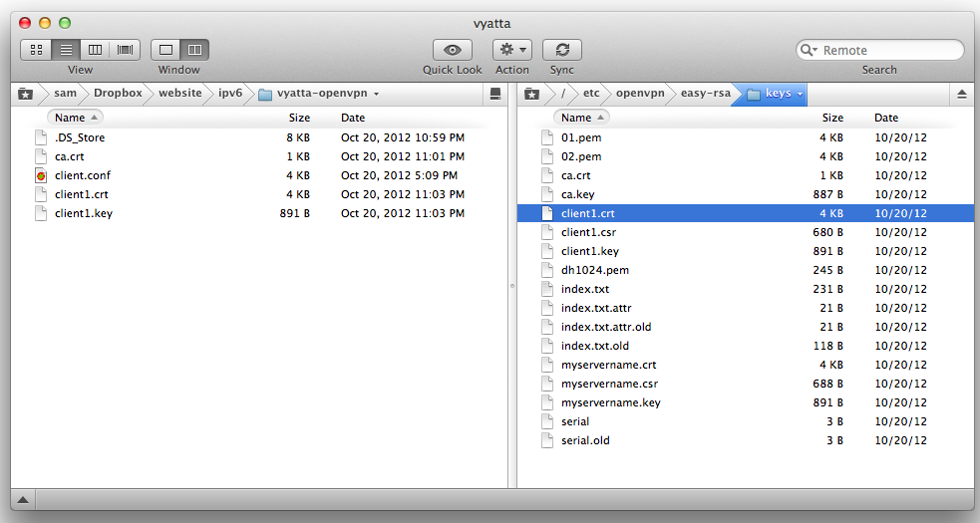Open left pane favorites star icon
The width and height of the screenshot is (980, 523).
[25, 94]
